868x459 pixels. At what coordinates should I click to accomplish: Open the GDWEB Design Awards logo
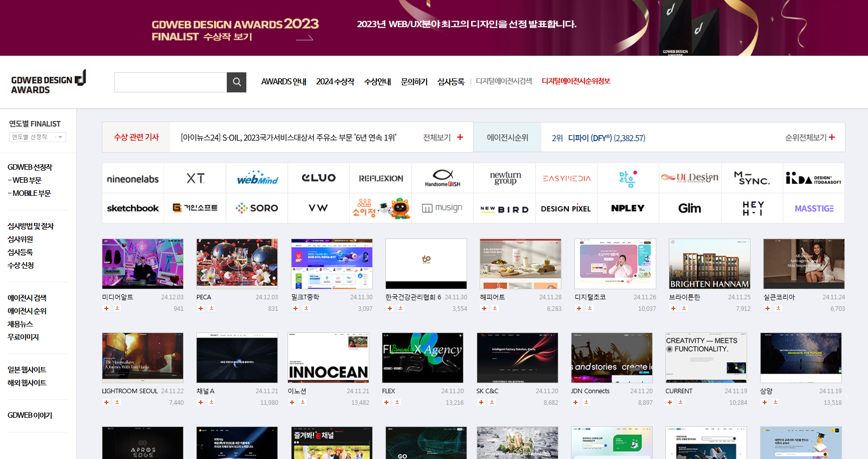pos(49,82)
